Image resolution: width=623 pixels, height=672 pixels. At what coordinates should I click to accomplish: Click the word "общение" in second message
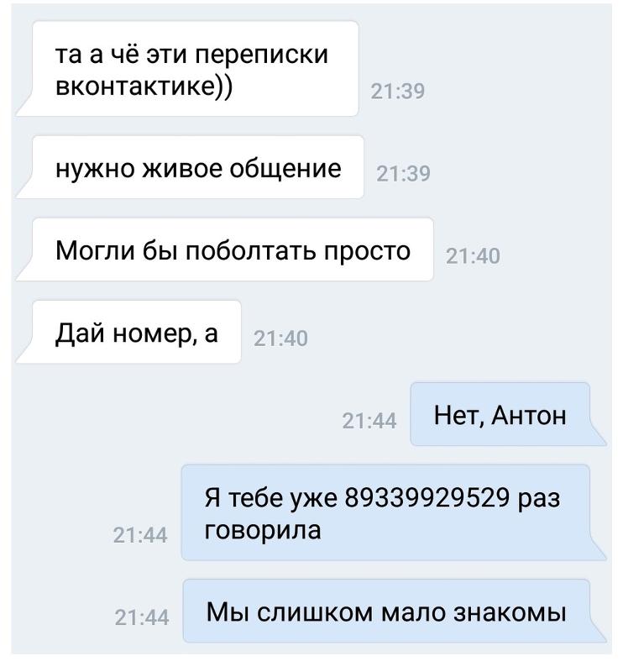[285, 169]
